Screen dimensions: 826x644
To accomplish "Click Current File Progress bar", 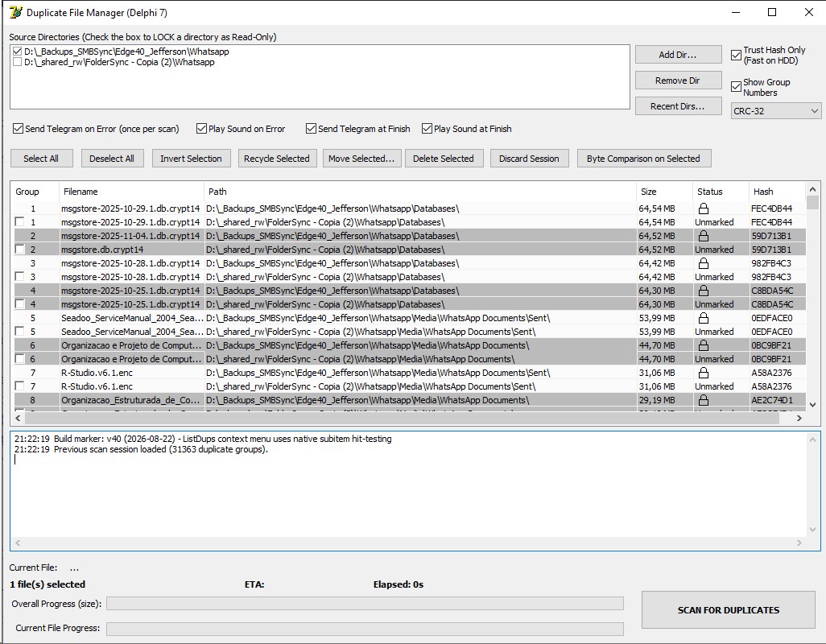I will pyautogui.click(x=365, y=628).
